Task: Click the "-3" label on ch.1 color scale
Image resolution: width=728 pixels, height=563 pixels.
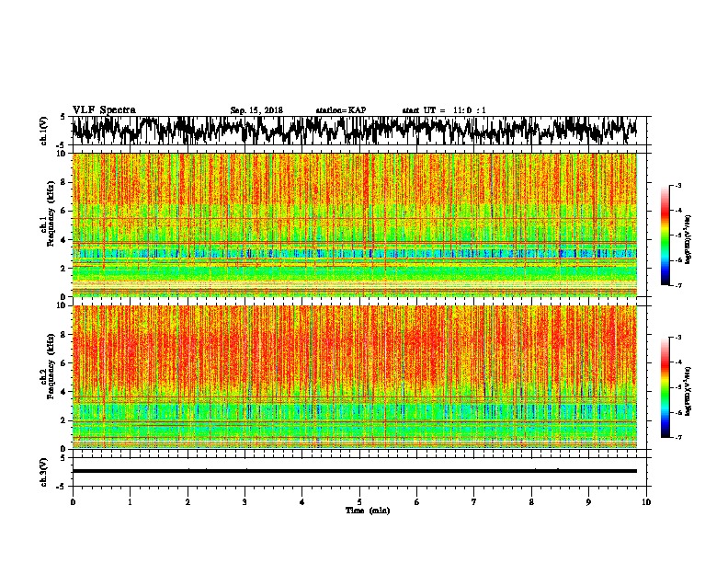Action: (x=677, y=186)
